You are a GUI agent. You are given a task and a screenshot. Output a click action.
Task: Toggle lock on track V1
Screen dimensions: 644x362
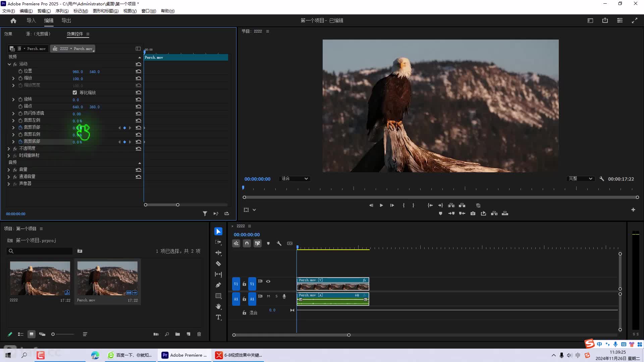click(244, 284)
